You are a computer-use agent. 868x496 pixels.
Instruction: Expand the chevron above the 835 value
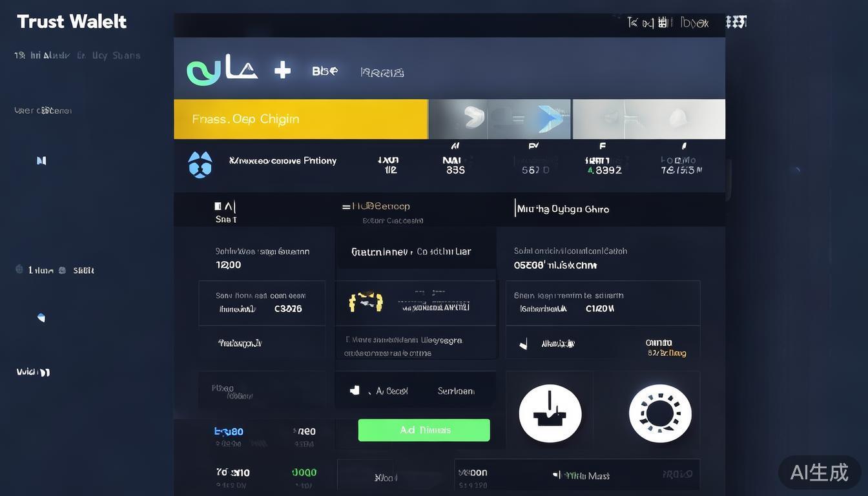coord(454,145)
